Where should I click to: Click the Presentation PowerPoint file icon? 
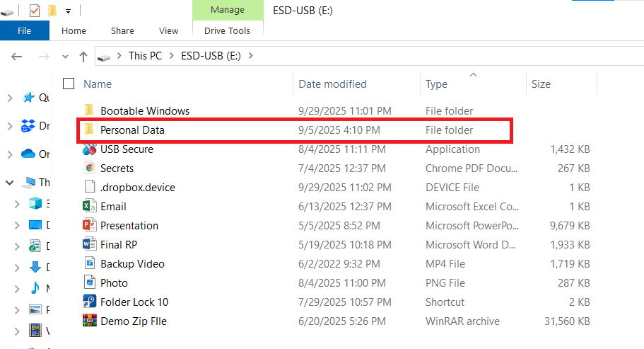(x=90, y=225)
